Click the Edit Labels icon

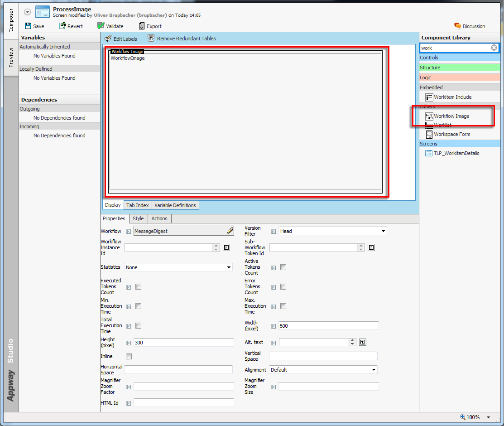pos(108,39)
